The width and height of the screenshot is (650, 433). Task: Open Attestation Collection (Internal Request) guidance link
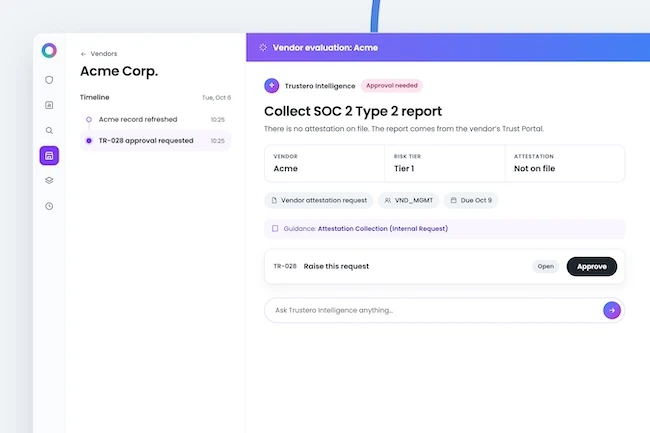(x=383, y=229)
